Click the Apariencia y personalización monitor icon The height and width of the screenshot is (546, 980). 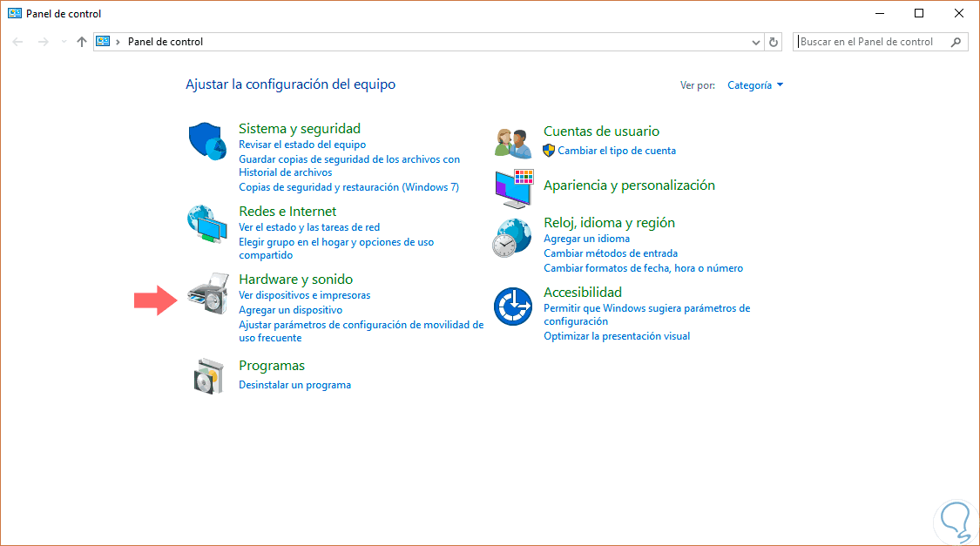[x=514, y=188]
